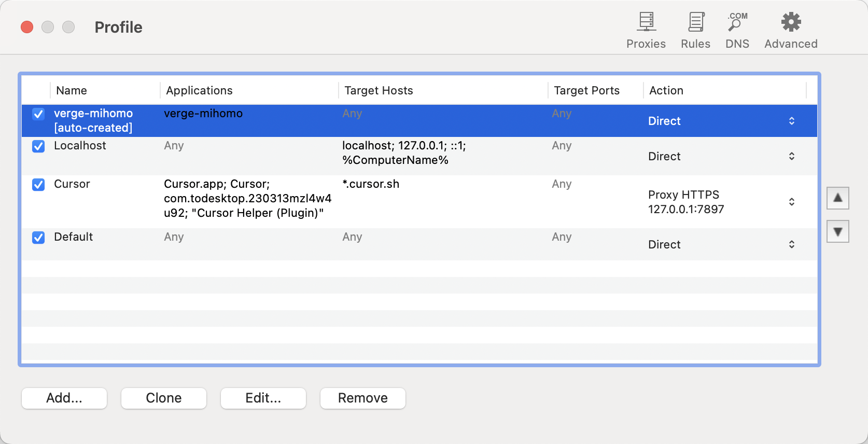Toggle the Default rule checkbox
The width and height of the screenshot is (868, 444).
click(38, 238)
